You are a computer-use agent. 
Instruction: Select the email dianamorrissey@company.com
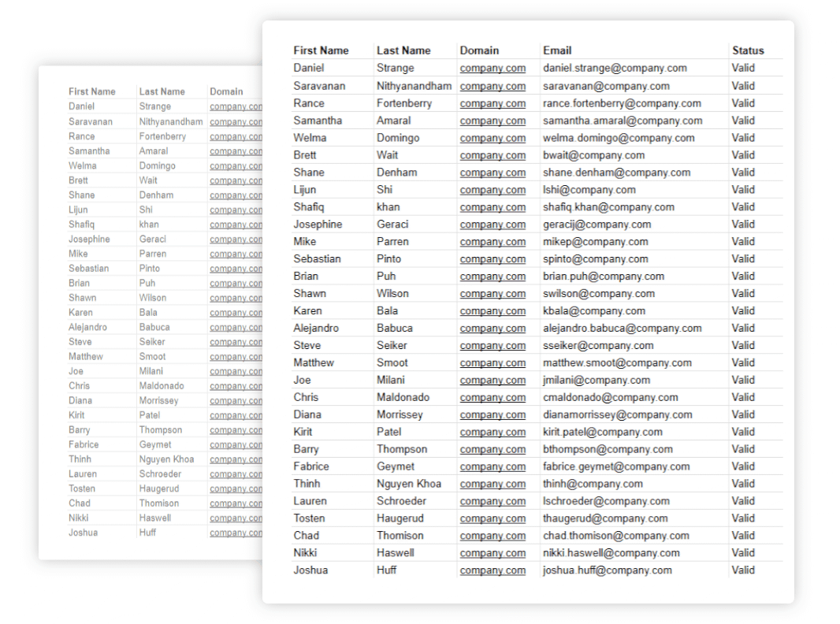pos(617,414)
